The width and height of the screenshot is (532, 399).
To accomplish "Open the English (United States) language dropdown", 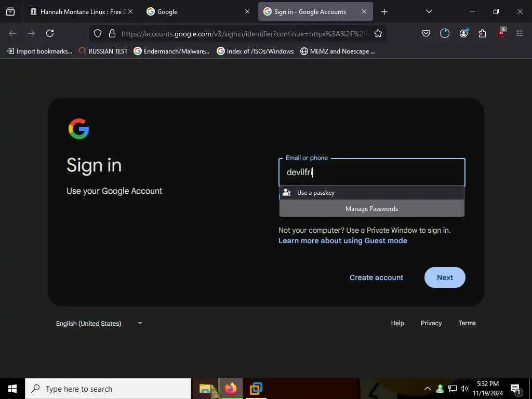I will (99, 323).
